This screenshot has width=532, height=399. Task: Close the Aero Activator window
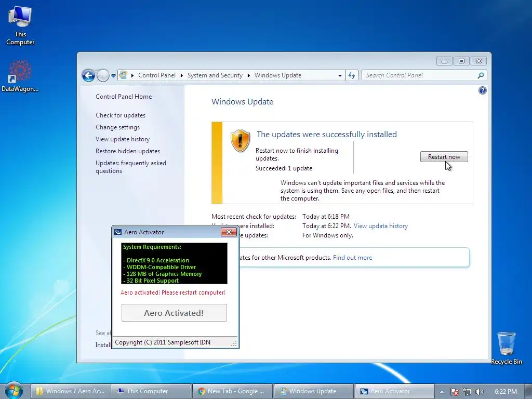tap(229, 232)
